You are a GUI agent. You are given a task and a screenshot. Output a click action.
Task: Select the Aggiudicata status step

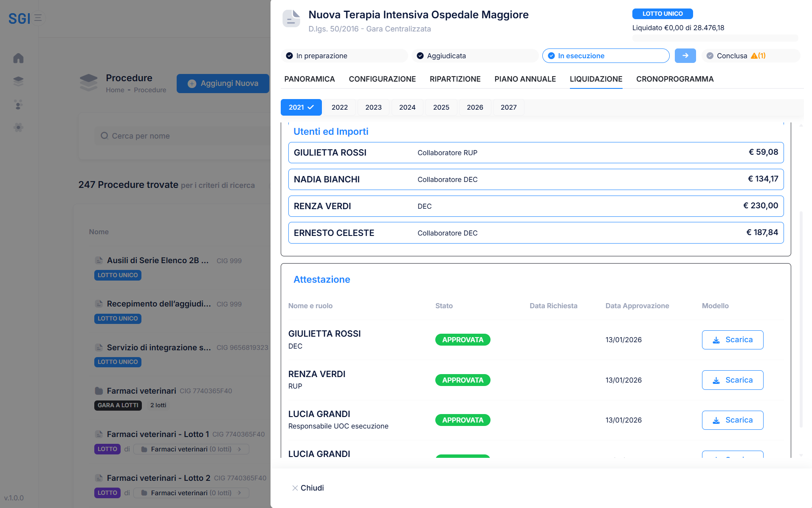point(474,56)
